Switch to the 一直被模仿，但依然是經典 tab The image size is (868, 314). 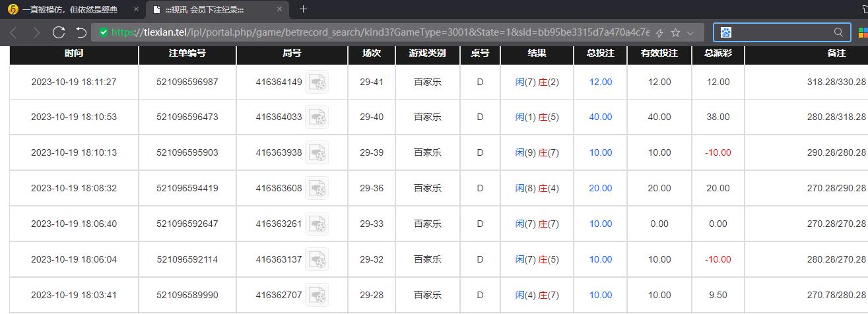tap(72, 10)
